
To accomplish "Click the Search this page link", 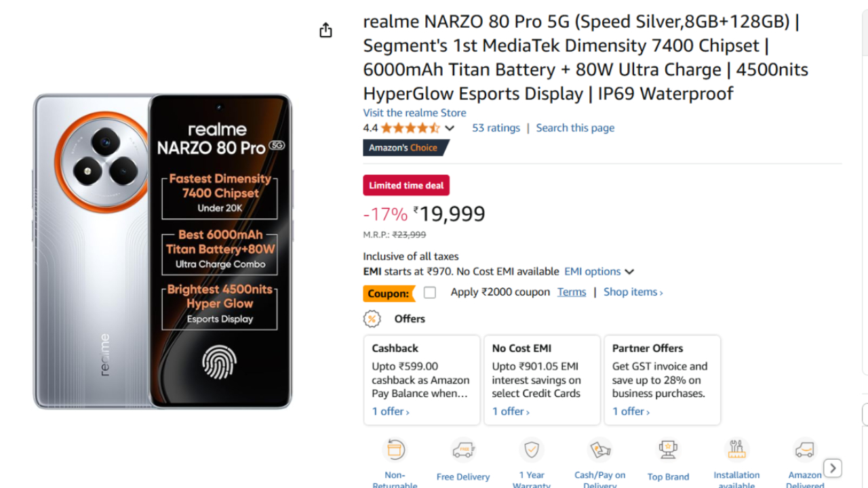I will (575, 128).
